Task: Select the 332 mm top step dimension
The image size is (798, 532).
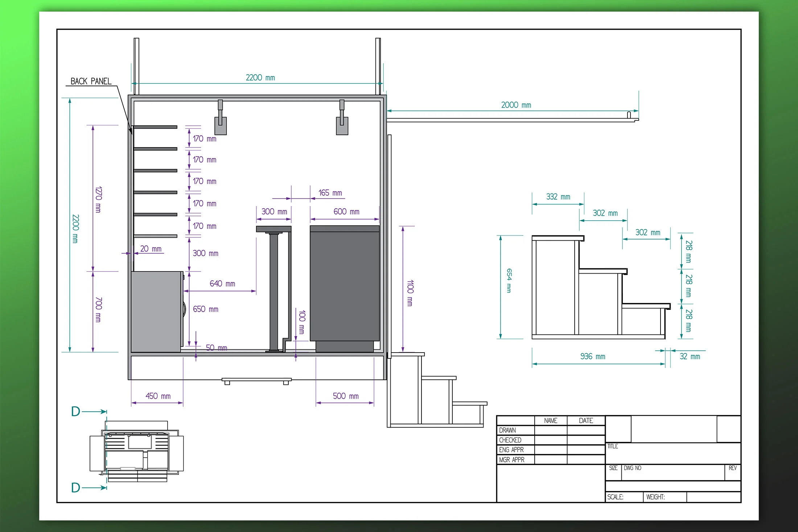Action: [x=558, y=197]
